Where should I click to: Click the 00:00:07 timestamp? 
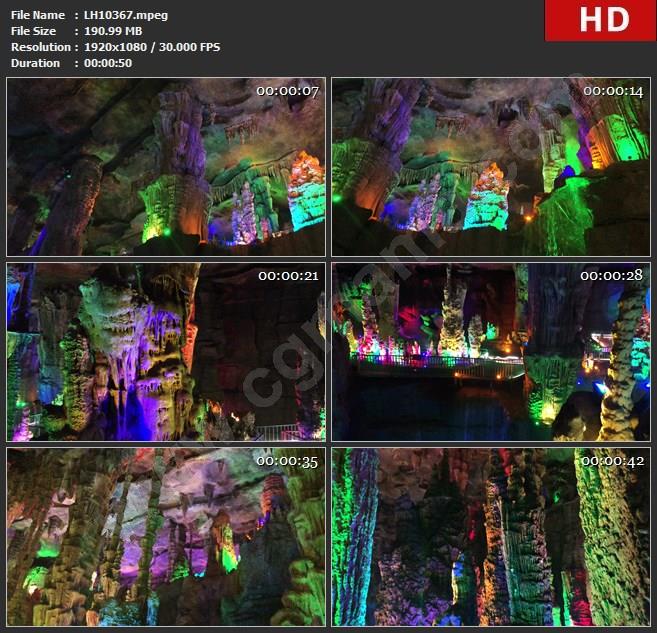click(x=287, y=91)
